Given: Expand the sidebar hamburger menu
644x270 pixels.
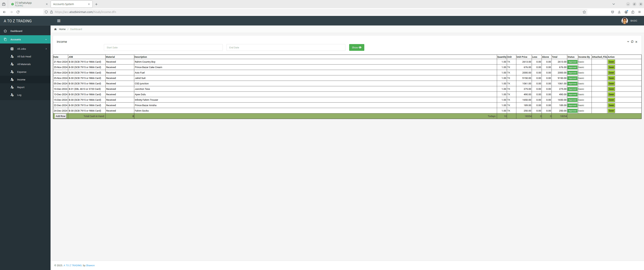Looking at the screenshot, I should click(x=59, y=21).
